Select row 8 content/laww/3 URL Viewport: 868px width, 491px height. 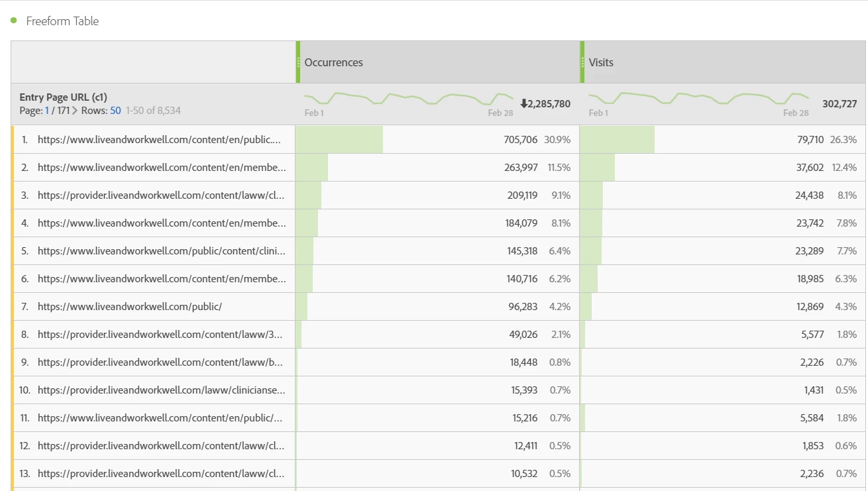pos(160,335)
